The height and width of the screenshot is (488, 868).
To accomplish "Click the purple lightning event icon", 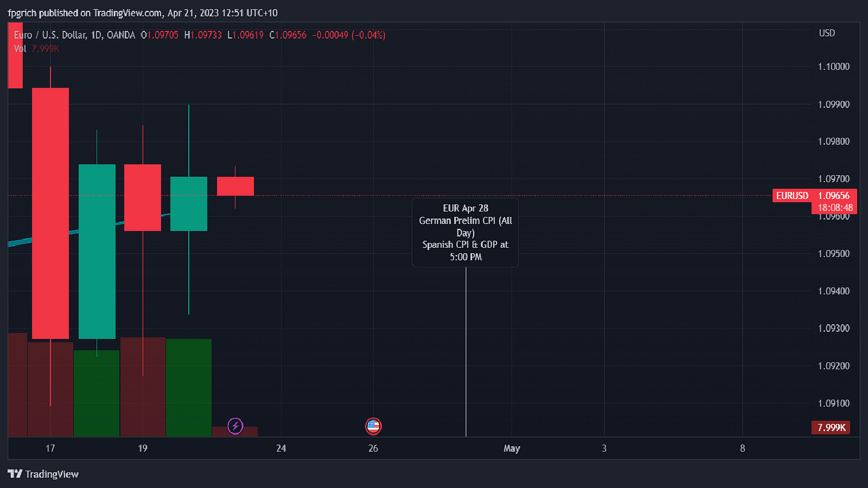I will point(235,425).
